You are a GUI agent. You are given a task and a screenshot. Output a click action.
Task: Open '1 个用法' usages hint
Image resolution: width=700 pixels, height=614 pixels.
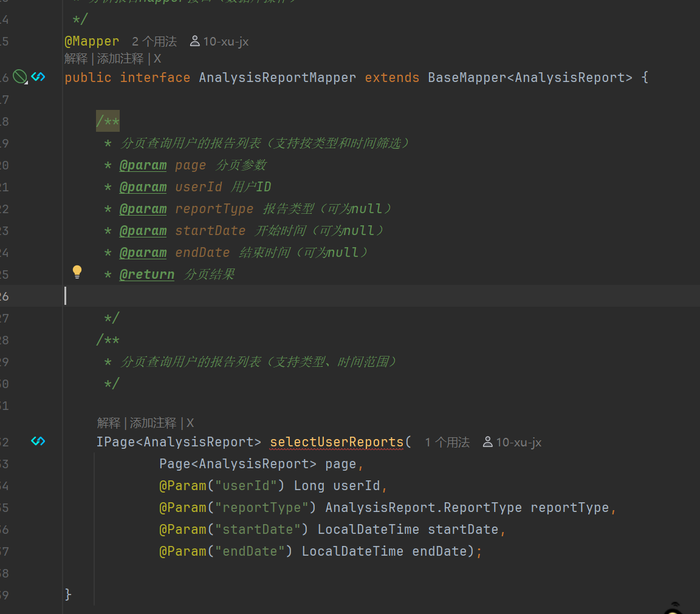pos(447,442)
